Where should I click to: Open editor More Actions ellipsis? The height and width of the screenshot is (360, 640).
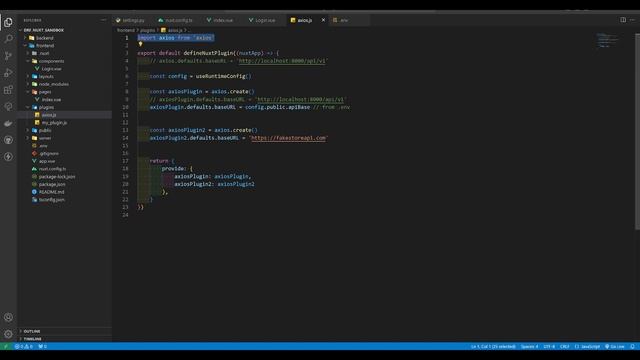(632, 20)
